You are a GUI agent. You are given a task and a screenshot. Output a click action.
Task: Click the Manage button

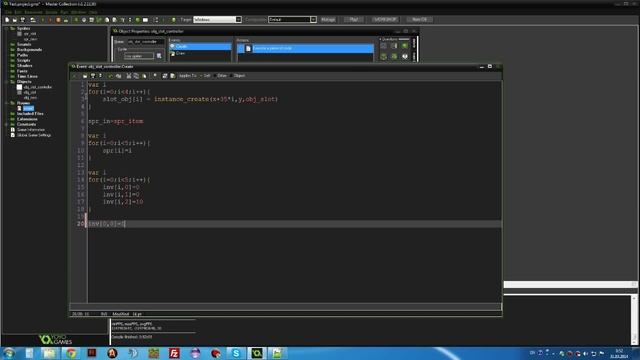328,20
